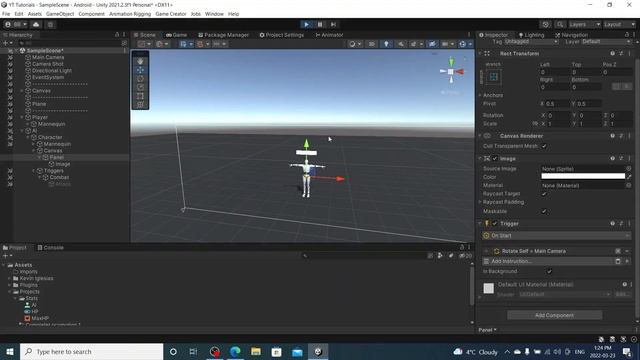Click the Windows search box in taskbar
Image resolution: width=640 pixels, height=360 pixels.
(91, 351)
